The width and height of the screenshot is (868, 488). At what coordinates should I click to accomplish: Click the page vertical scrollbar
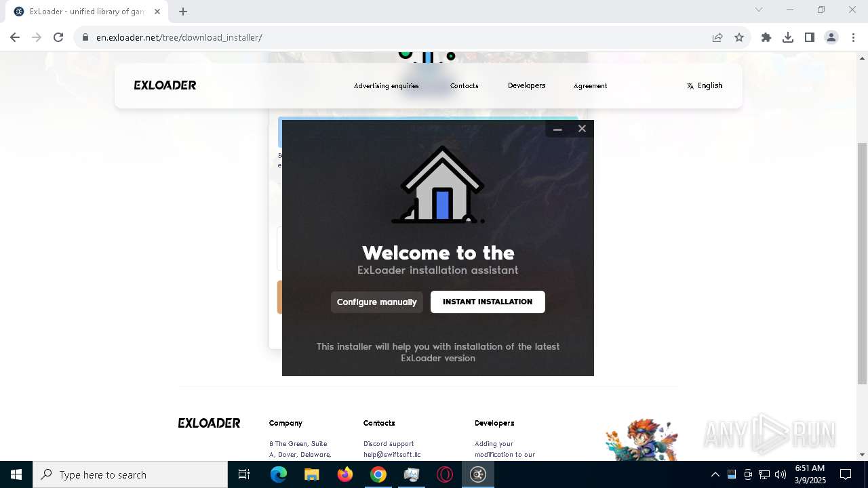tap(862, 264)
